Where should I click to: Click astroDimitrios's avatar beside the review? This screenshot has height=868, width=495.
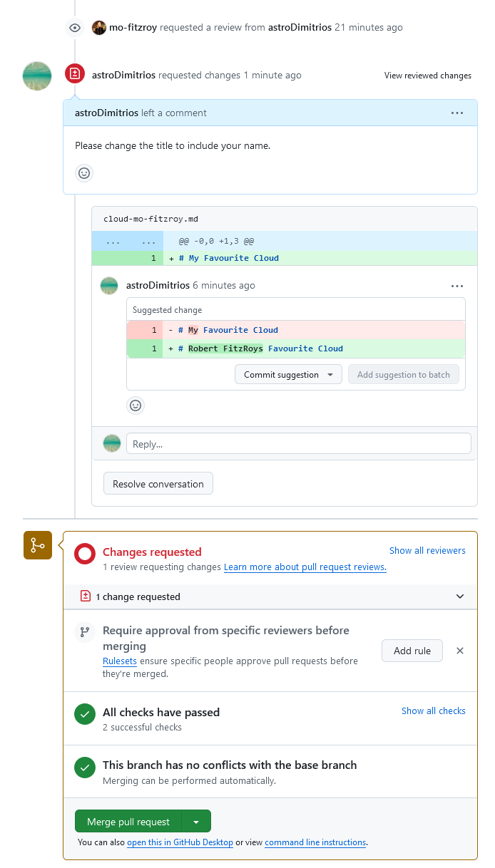tap(36, 76)
